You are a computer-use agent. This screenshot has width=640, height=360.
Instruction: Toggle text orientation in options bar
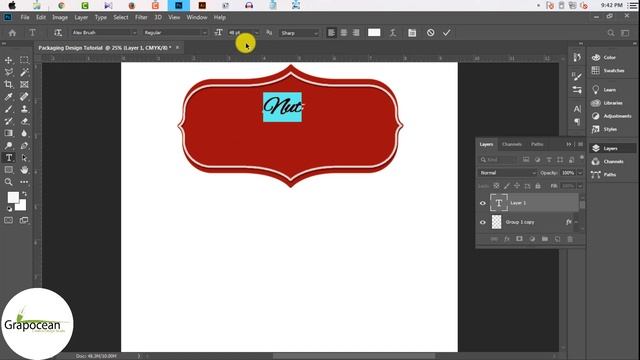click(58, 33)
